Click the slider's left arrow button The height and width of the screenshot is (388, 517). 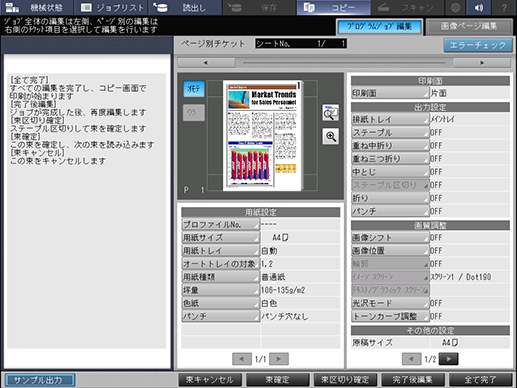(x=206, y=63)
